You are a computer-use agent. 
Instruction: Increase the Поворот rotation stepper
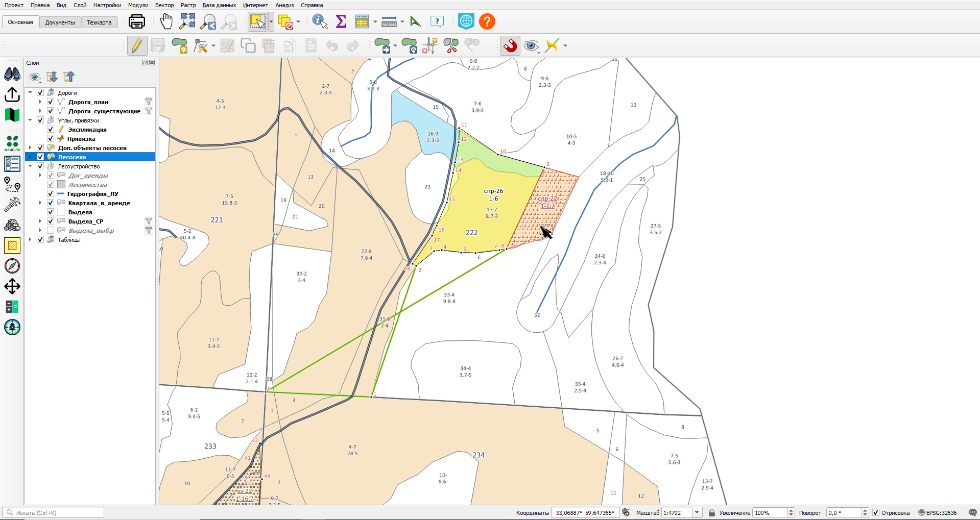tap(865, 511)
